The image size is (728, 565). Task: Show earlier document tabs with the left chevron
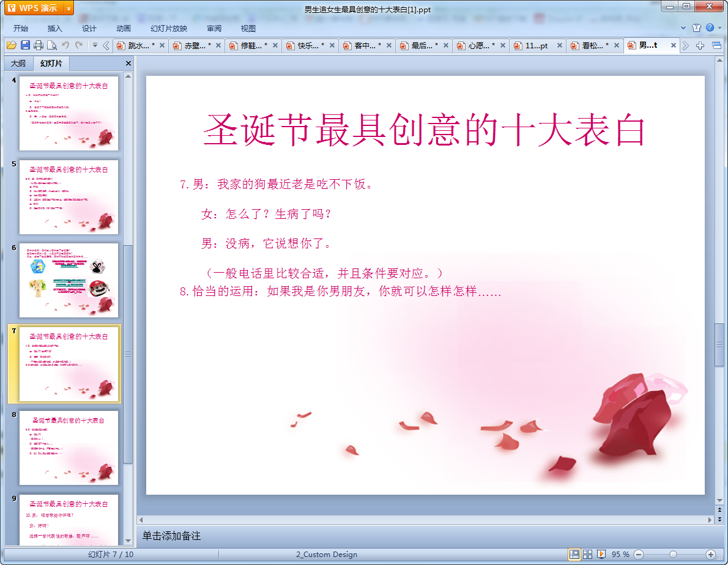106,45
